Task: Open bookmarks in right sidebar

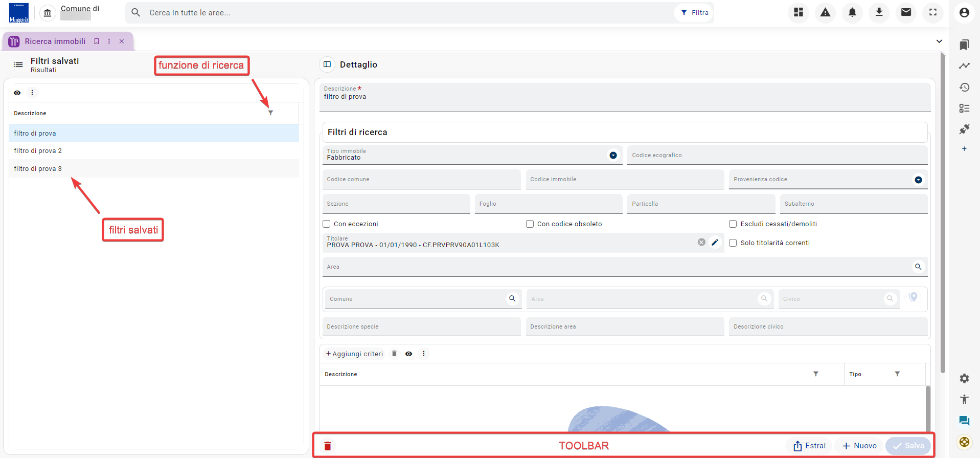Action: (964, 45)
